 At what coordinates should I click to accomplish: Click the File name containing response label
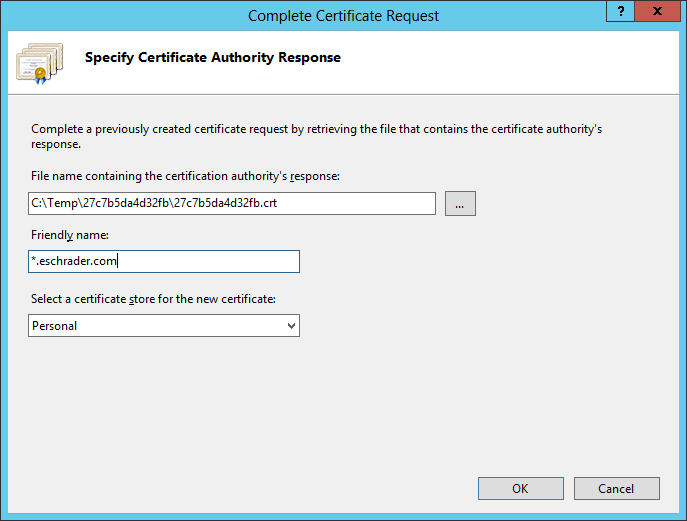185,176
